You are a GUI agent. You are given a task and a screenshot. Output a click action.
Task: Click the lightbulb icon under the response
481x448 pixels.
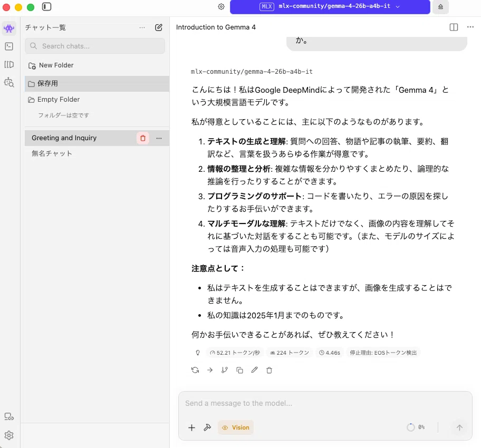pyautogui.click(x=198, y=353)
